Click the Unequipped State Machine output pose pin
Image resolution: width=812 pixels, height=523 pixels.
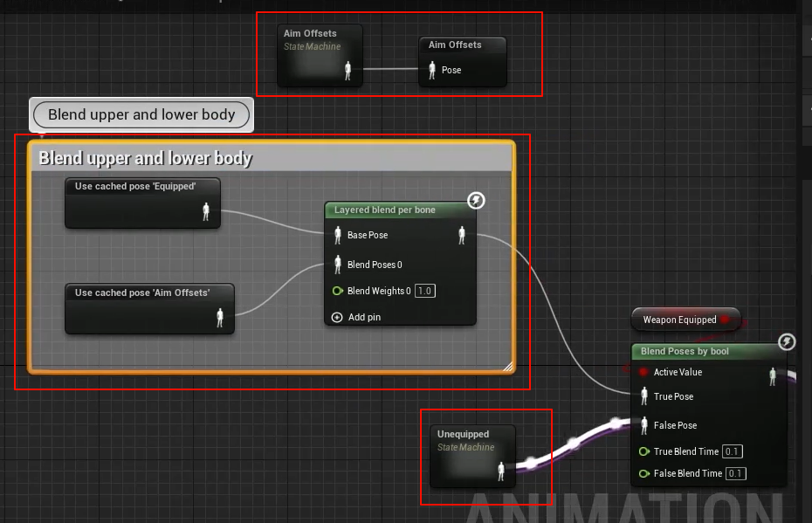(501, 471)
